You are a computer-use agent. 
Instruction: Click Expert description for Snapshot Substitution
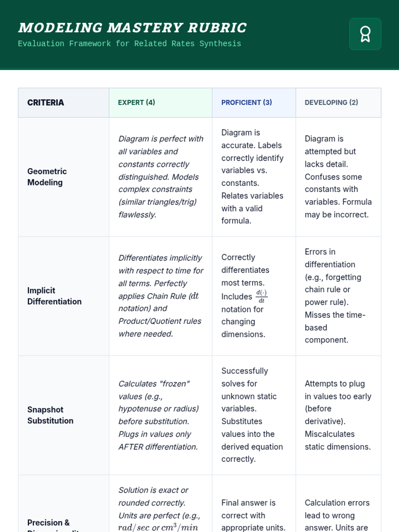click(158, 415)
